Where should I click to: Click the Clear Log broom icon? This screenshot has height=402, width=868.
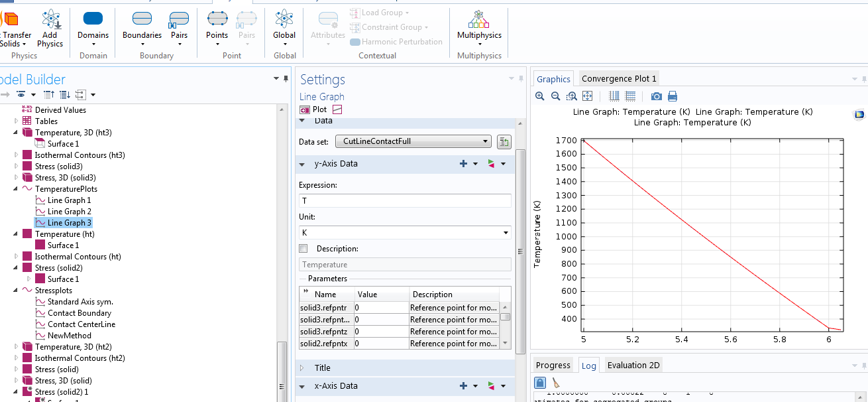pos(556,383)
